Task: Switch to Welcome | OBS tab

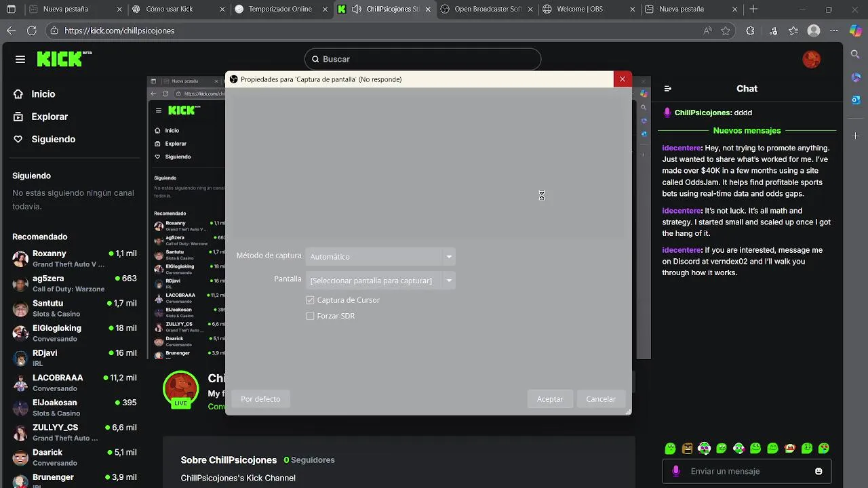Action: (588, 9)
